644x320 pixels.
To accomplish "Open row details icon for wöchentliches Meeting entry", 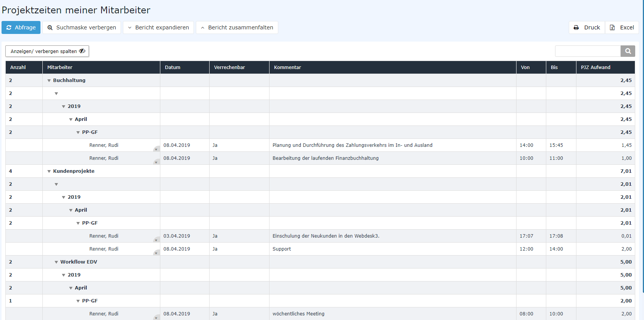I will tap(156, 317).
